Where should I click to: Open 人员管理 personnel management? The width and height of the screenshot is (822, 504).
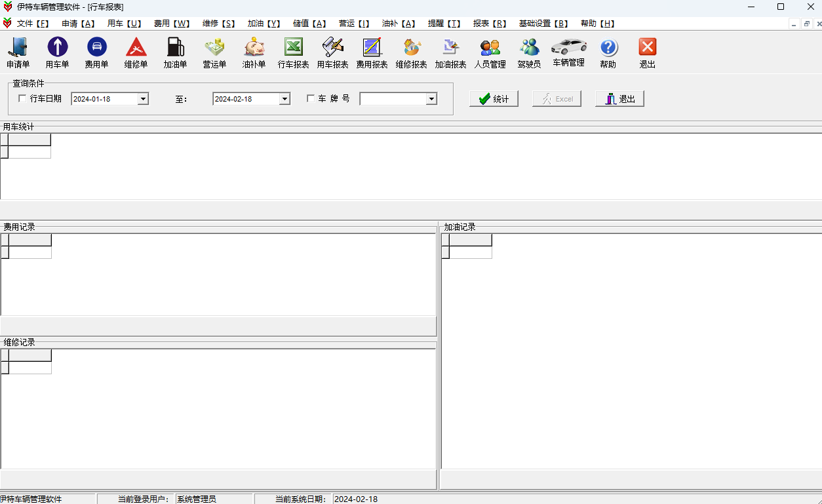pos(490,53)
